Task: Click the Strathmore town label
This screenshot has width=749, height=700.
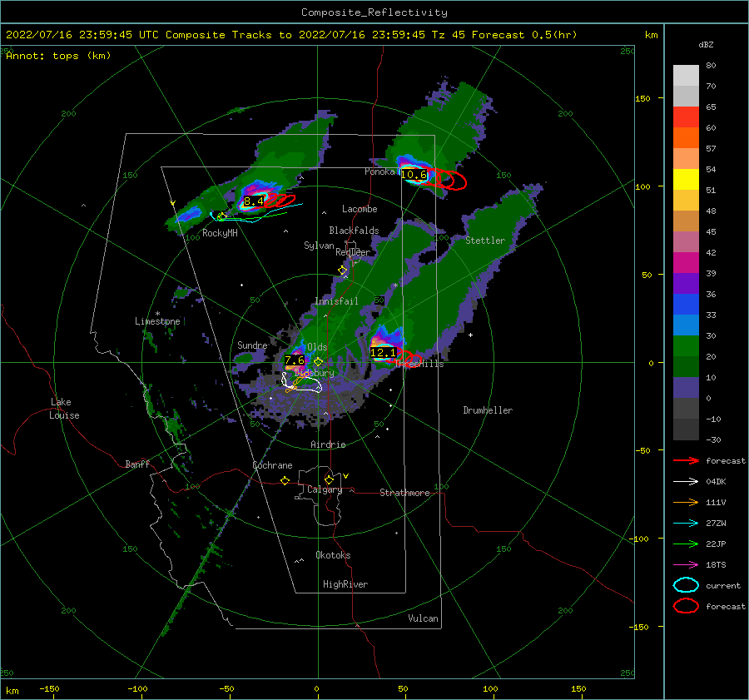Action: (x=404, y=493)
